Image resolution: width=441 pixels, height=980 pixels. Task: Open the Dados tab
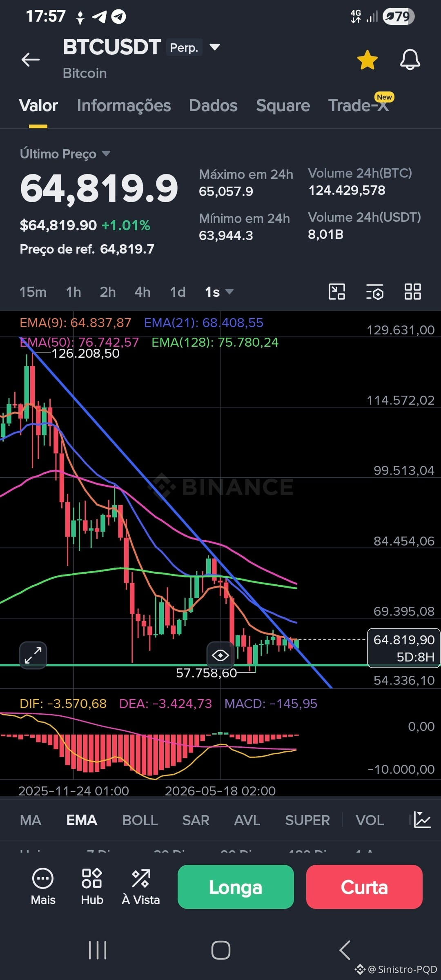(213, 105)
